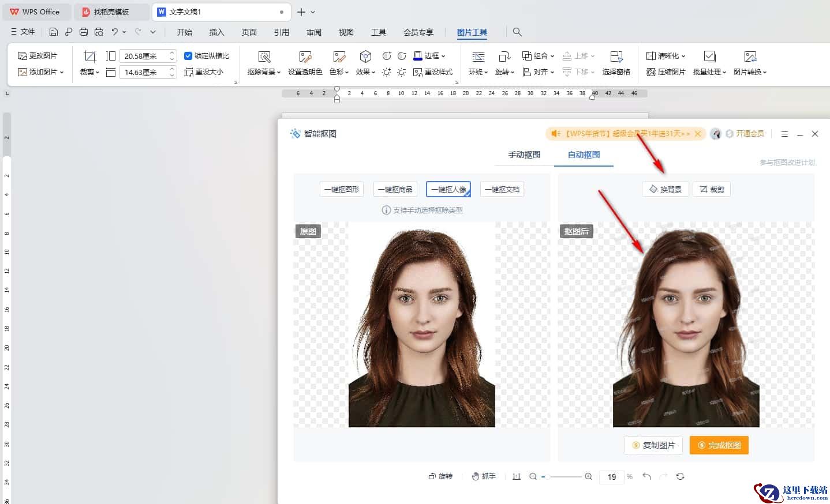Open the 手动抠图 manual cutout tab
The width and height of the screenshot is (830, 504).
[524, 155]
